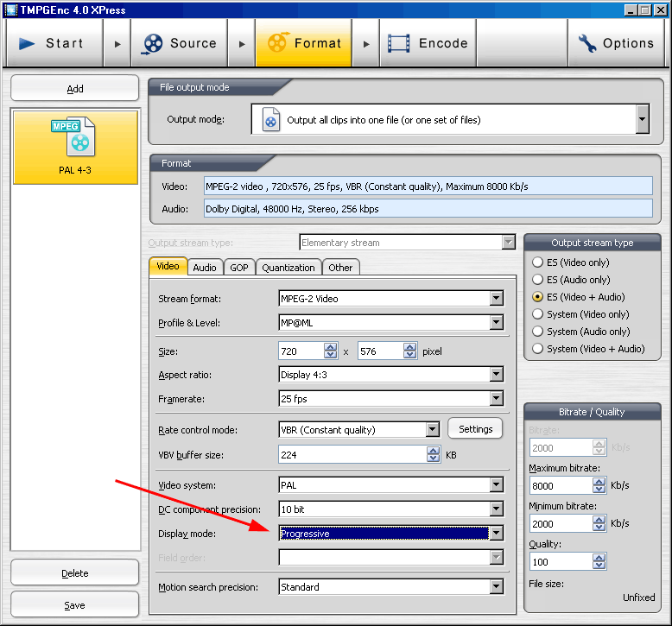Click the arrow between Format and Encode
This screenshot has height=626, width=672.
pyautogui.click(x=366, y=44)
